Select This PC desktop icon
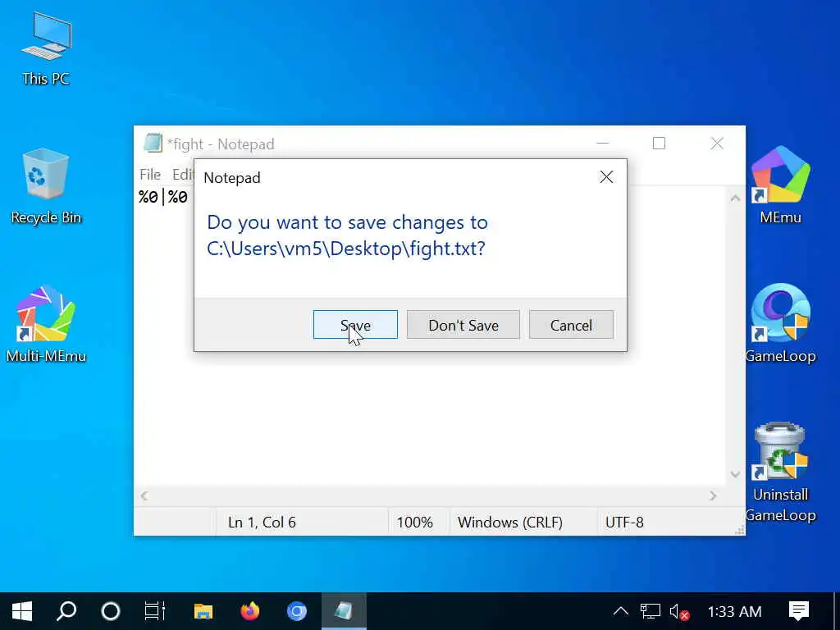The width and height of the screenshot is (840, 630). (46, 49)
